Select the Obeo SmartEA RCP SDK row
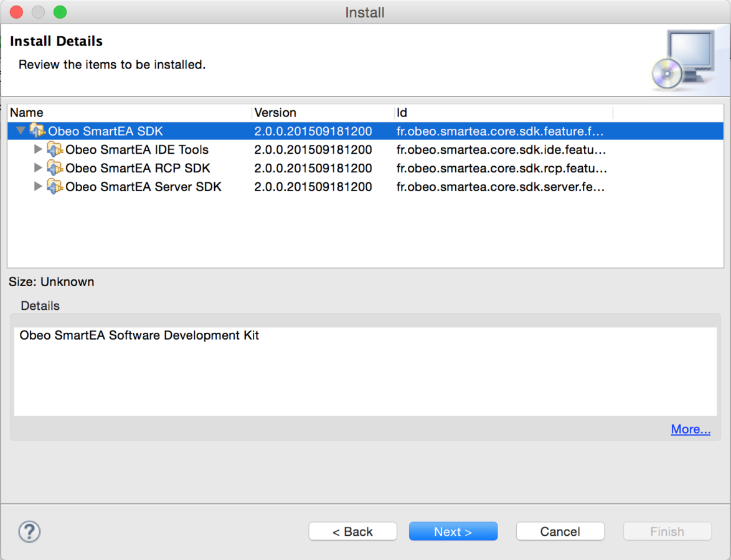This screenshot has width=731, height=560. 365,168
